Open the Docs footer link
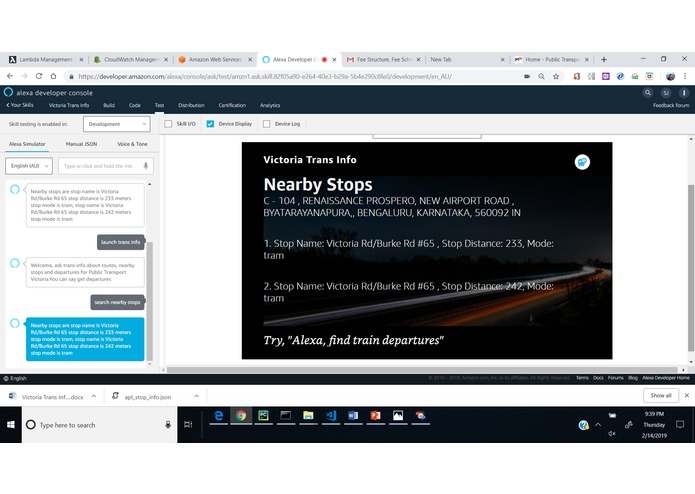 click(598, 378)
